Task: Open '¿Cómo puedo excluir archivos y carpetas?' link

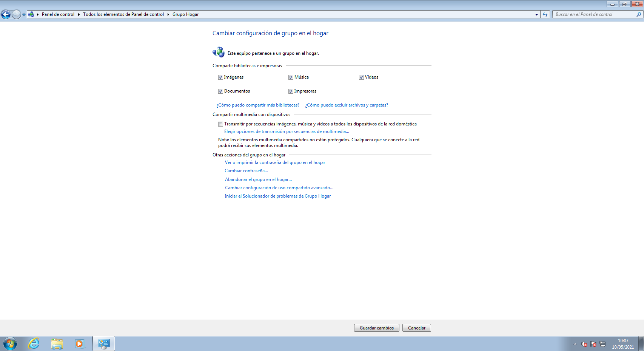Action: pos(347,105)
